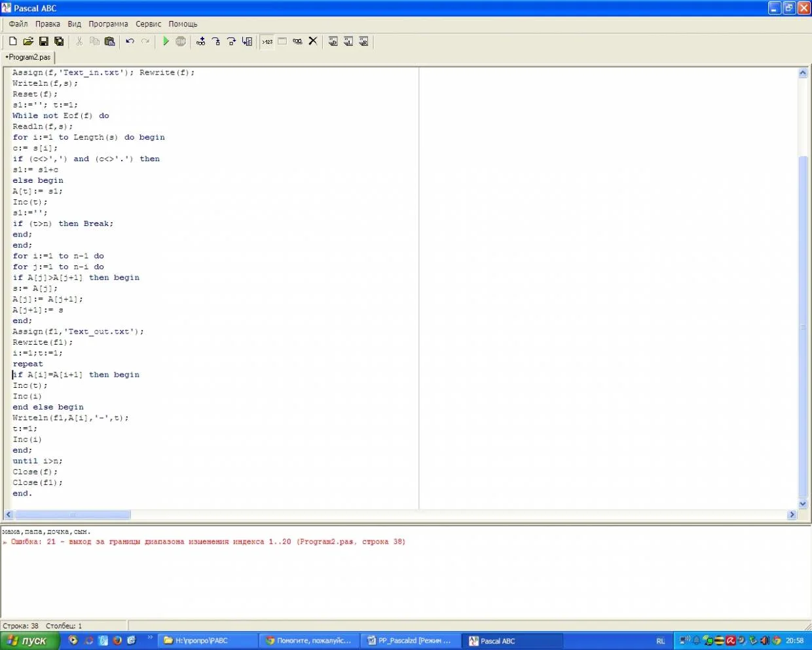Click the toolbar icon labelled D
Image resolution: width=812 pixels, height=650 pixels.
[x=333, y=41]
